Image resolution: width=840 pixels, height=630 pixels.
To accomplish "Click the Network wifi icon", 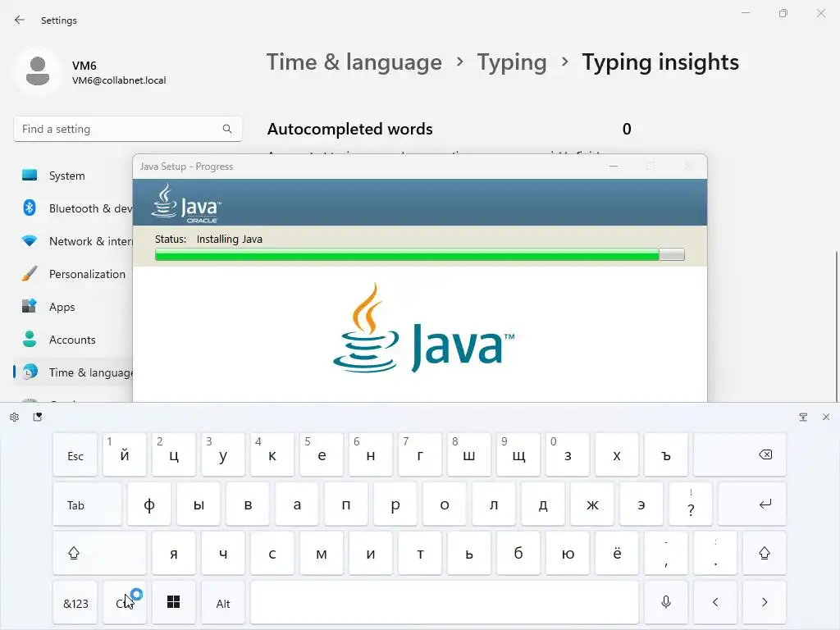I will [x=30, y=240].
